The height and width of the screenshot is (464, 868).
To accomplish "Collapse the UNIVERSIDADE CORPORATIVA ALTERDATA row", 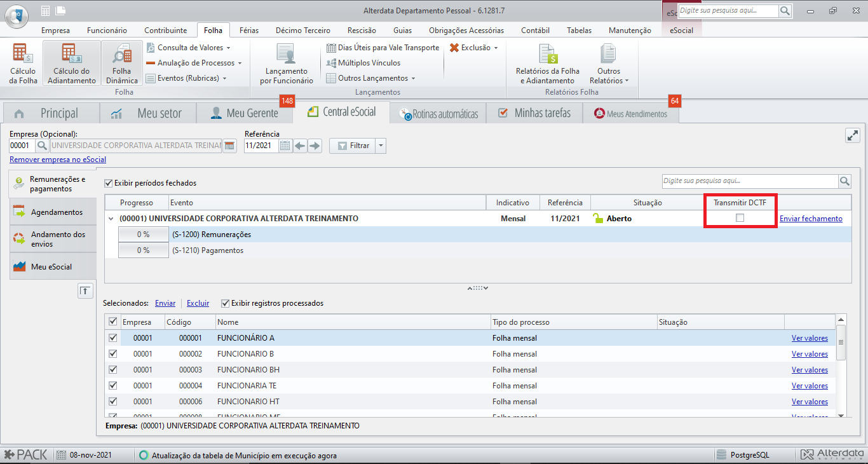I will pyautogui.click(x=111, y=219).
